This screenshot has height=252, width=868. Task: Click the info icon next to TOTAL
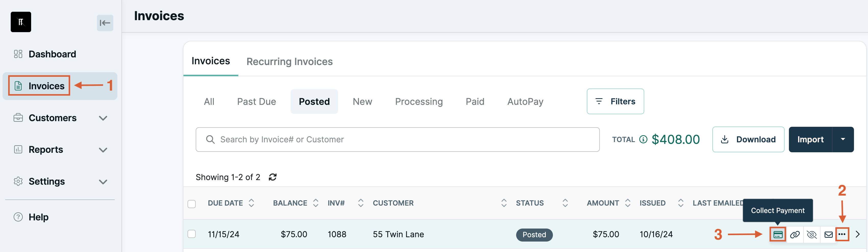[x=643, y=140]
